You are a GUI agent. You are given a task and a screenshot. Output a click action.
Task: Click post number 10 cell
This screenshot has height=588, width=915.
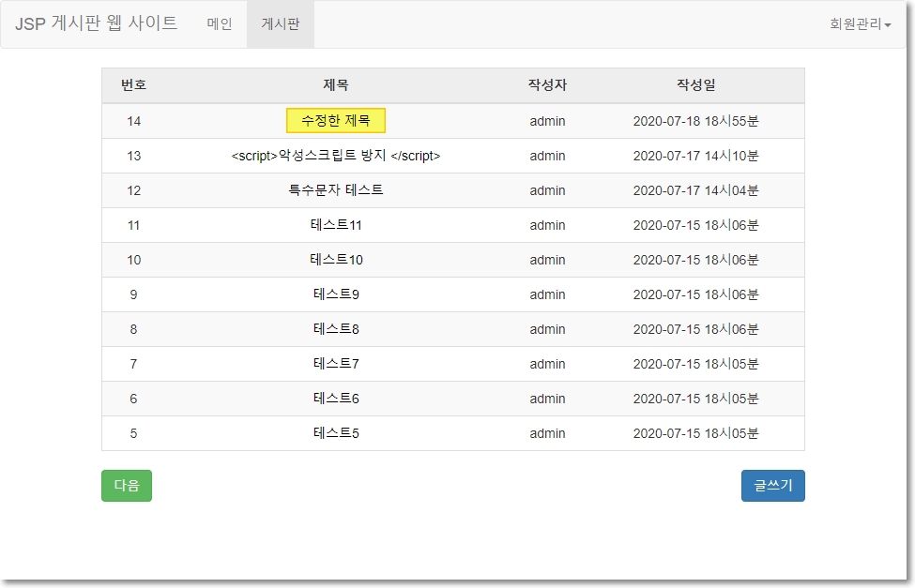(x=133, y=260)
